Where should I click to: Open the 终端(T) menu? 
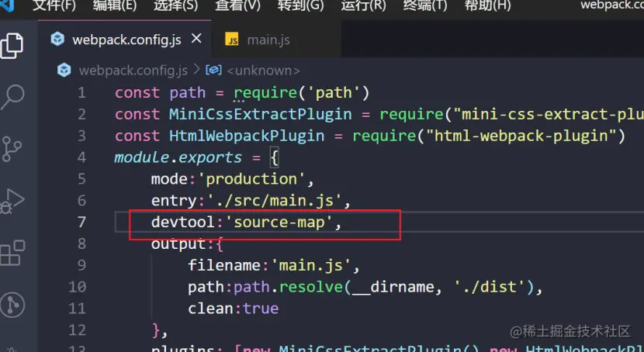[x=425, y=5]
